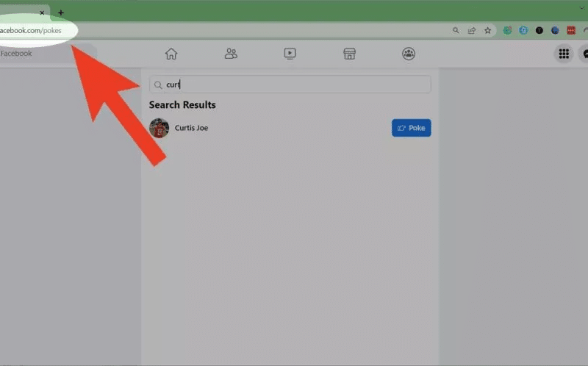This screenshot has width=588, height=366.
Task: Focus the pokes search field containing 'curt'
Action: click(x=294, y=85)
